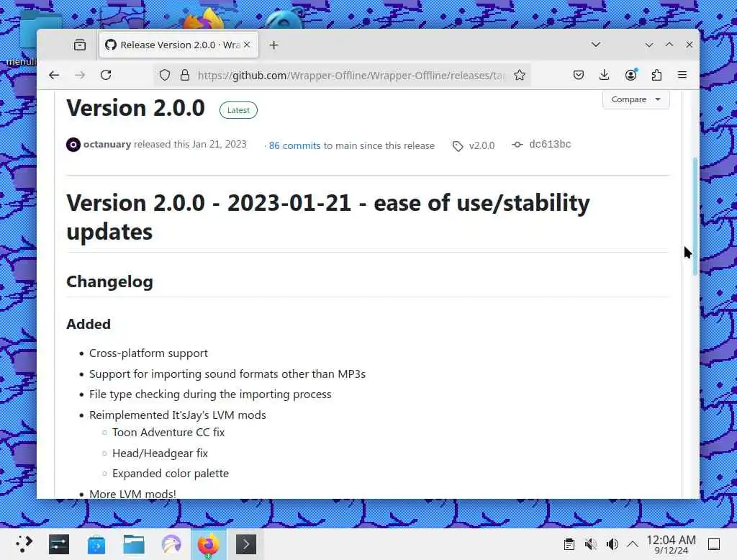Screen dimensions: 737x560
Task: Maximize window using title bar up chevron
Action: coord(669,45)
